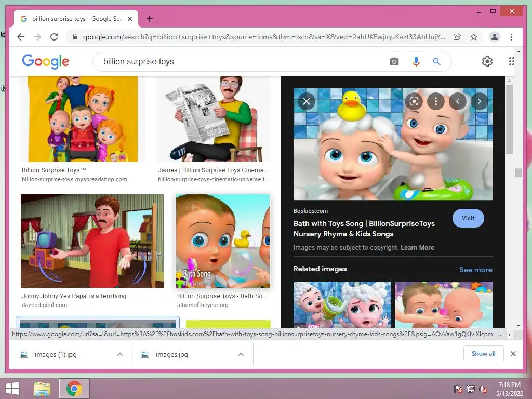Open downloaded file images (1).jpg
The image size is (532, 399).
[x=56, y=354]
